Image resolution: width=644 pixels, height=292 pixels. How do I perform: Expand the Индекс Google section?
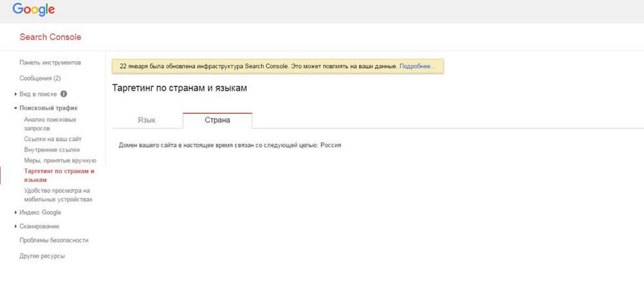[40, 212]
